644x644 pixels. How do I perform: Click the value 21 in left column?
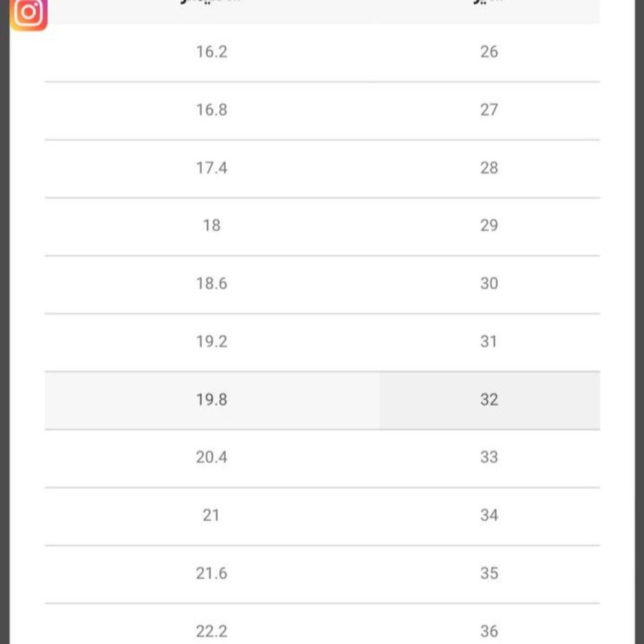pyautogui.click(x=211, y=516)
